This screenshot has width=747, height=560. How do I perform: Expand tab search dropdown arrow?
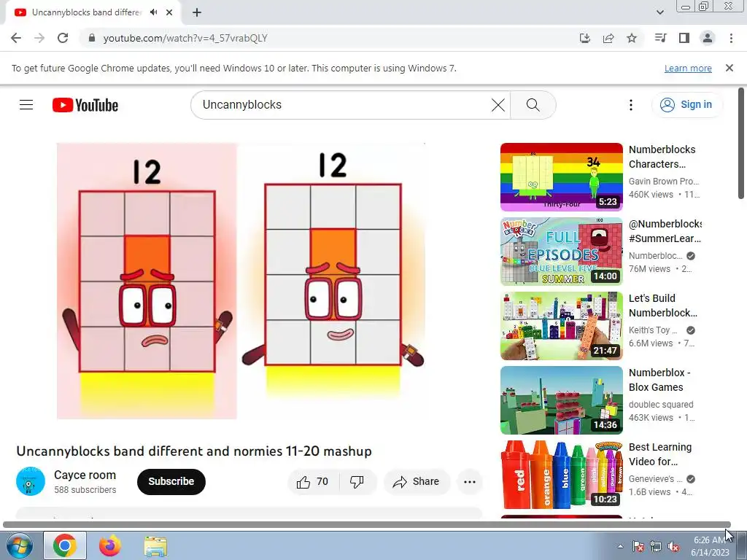coord(659,12)
